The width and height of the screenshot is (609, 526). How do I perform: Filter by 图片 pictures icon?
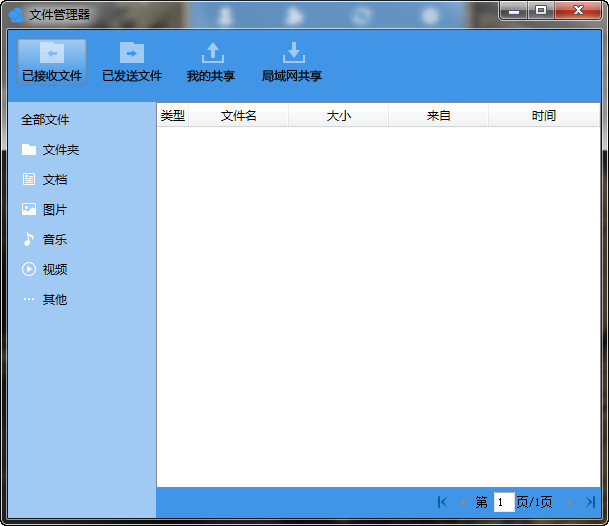[29, 210]
